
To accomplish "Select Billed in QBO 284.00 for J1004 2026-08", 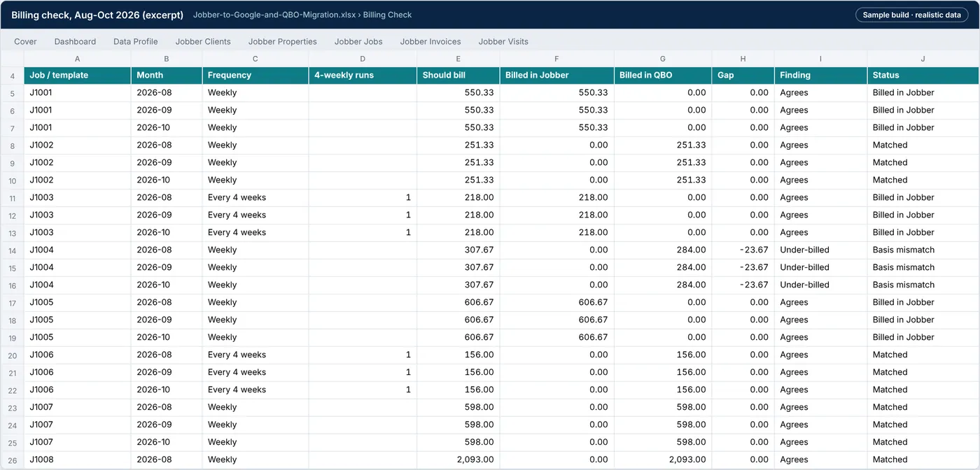I will pyautogui.click(x=663, y=250).
